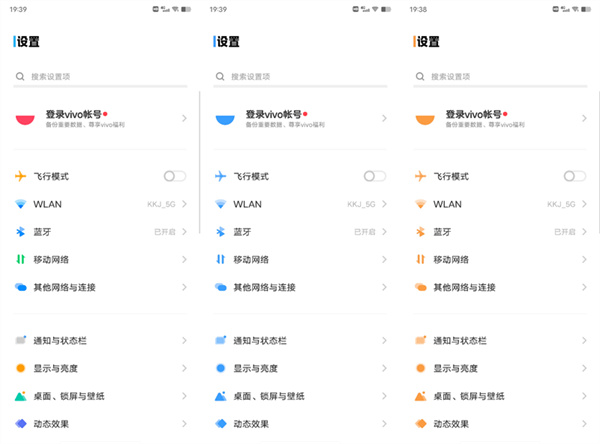This screenshot has width=600, height=444.
Task: Click the orange 显示与亮度 sun icon in the right screen
Action: [x=420, y=368]
